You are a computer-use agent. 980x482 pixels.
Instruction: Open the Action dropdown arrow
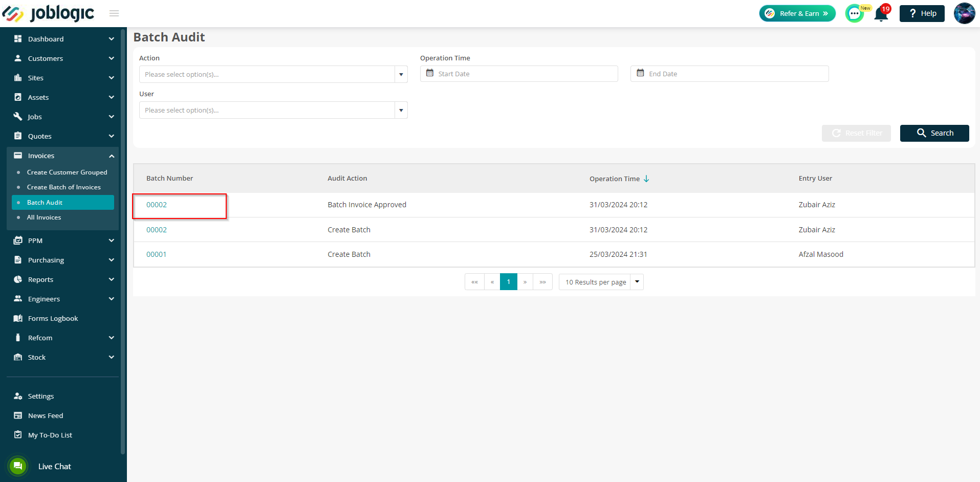coord(401,74)
